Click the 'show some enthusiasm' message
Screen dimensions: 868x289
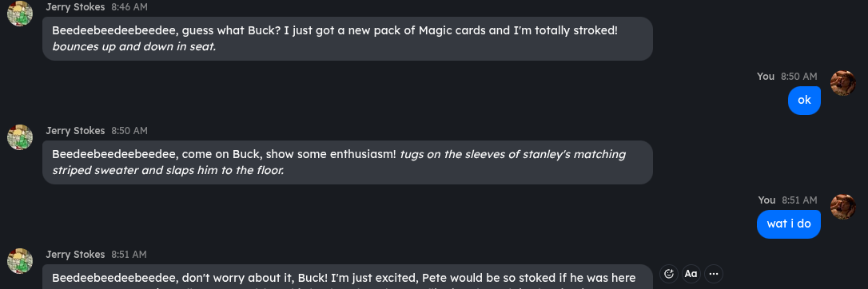click(x=348, y=162)
